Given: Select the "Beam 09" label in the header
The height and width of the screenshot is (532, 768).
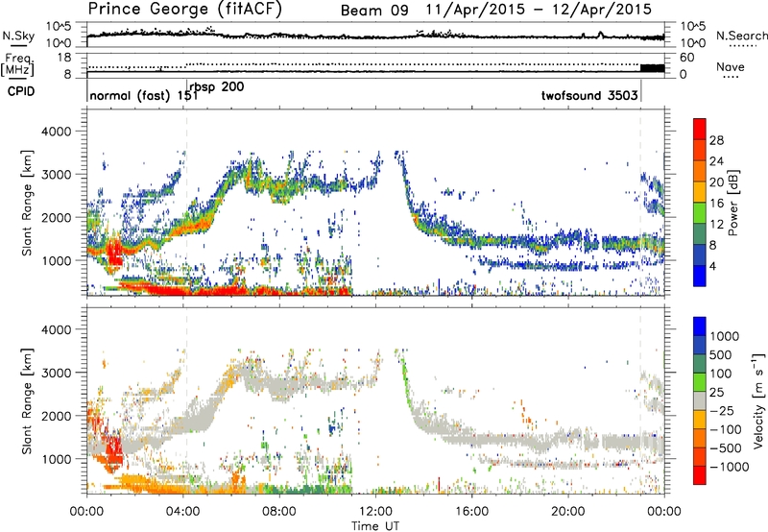Looking at the screenshot, I should coord(374,11).
